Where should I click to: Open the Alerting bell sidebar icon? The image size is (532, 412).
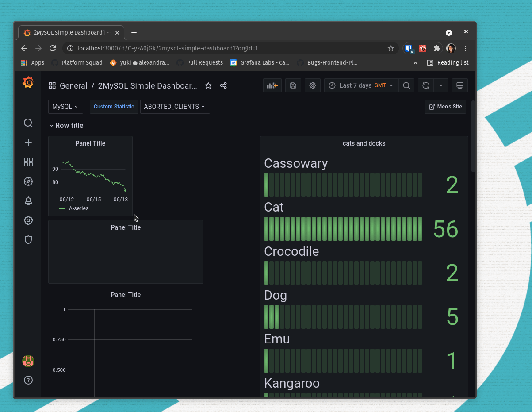28,201
